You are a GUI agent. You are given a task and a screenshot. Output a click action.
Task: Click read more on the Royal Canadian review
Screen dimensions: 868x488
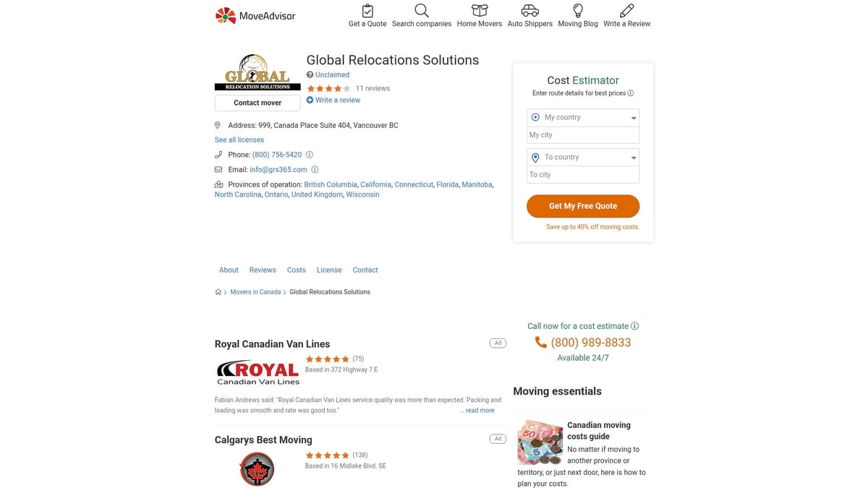[x=480, y=410]
